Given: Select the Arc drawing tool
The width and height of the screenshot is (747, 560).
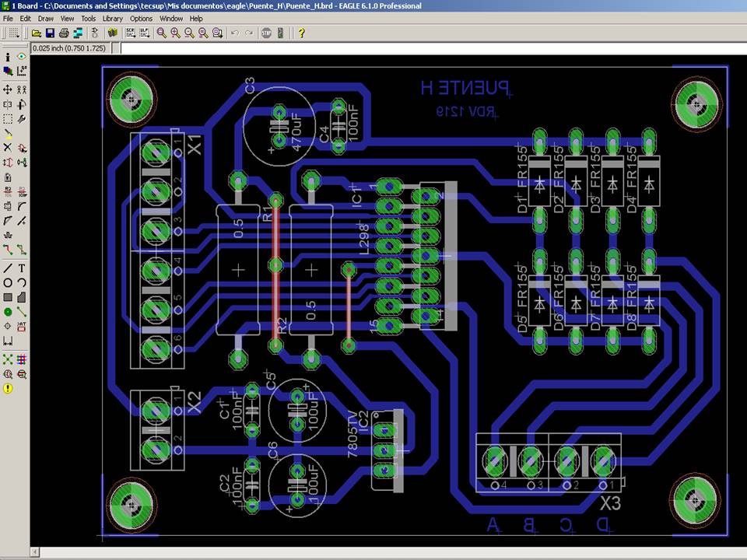Looking at the screenshot, I should (22, 283).
